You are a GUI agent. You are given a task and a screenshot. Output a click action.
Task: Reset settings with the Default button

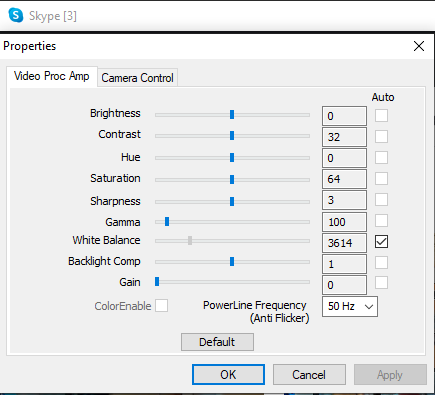tap(217, 342)
